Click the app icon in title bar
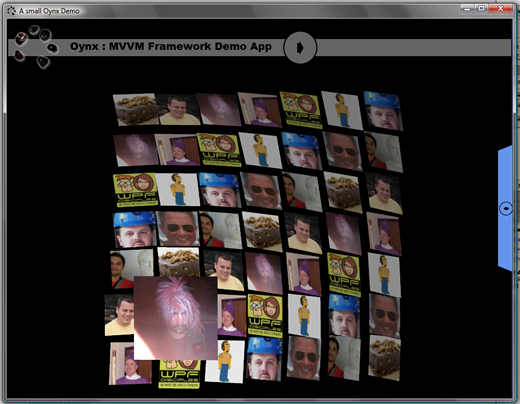Image resolution: width=520 pixels, height=404 pixels. point(12,11)
